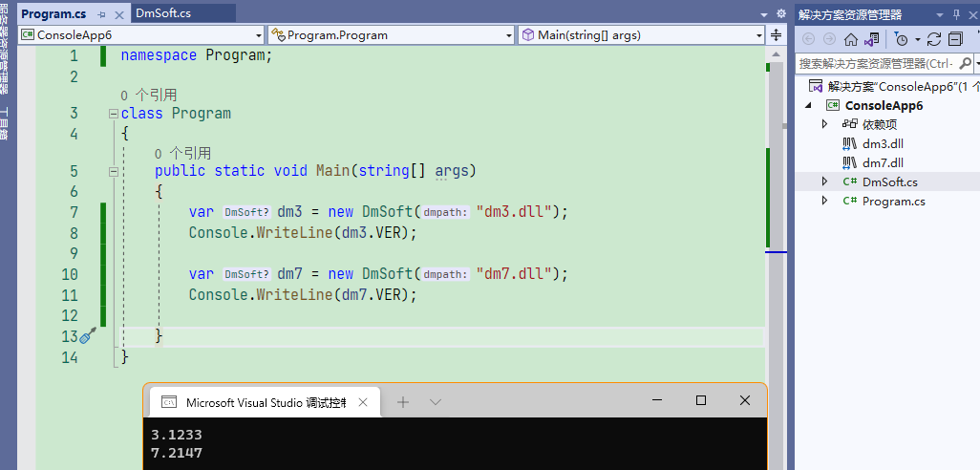Collapse the class Program code block
Screen dimensions: 980x470
pos(113,114)
